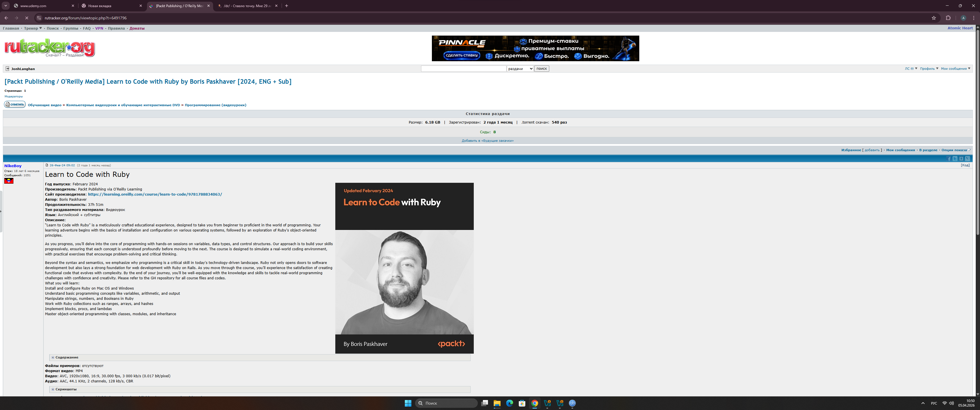Open the tab search dropdown
Screen dimensions: 980x410
pyautogui.click(x=6, y=6)
